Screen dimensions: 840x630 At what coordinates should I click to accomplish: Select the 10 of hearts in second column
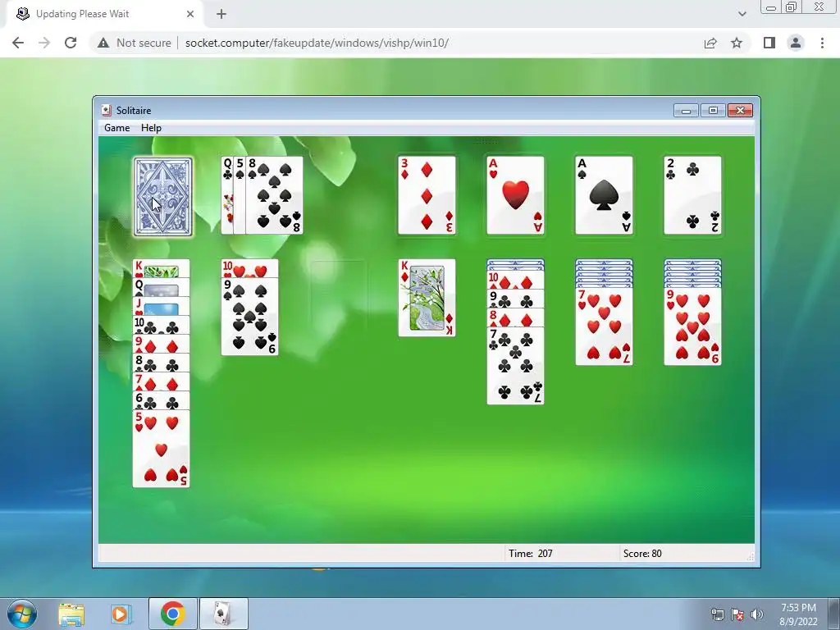249,268
